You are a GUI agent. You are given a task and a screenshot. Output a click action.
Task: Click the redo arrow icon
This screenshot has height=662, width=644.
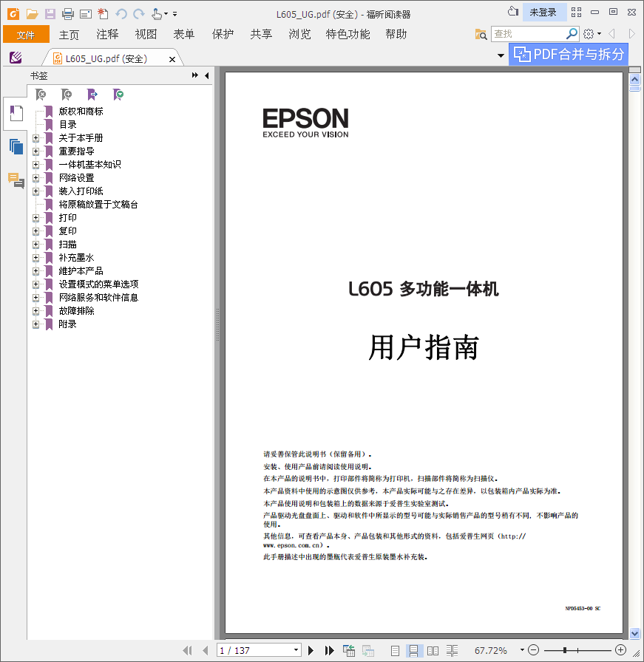(138, 14)
